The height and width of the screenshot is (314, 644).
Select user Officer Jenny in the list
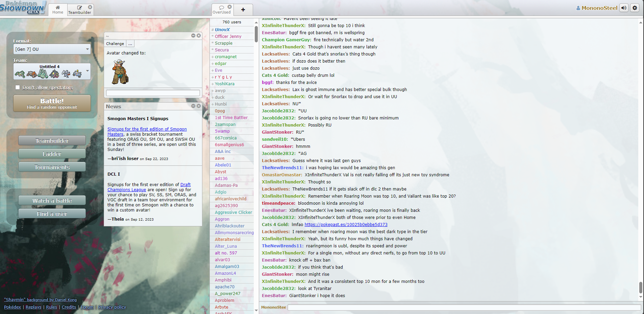tap(232, 36)
